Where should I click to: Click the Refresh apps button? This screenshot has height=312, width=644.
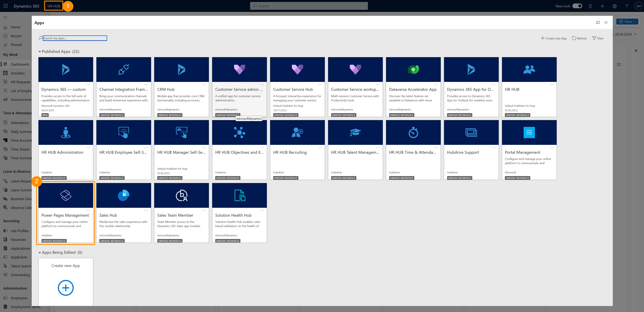579,38
